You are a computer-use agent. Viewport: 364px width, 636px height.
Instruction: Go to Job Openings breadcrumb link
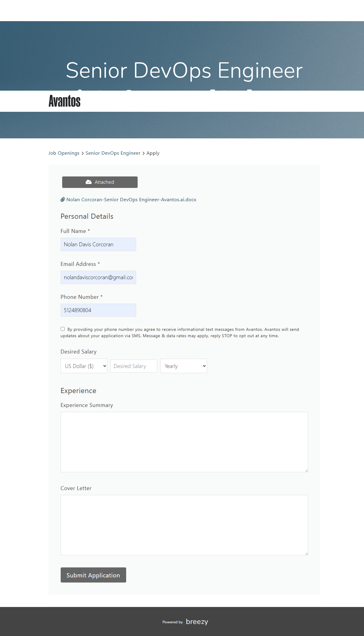(x=64, y=153)
